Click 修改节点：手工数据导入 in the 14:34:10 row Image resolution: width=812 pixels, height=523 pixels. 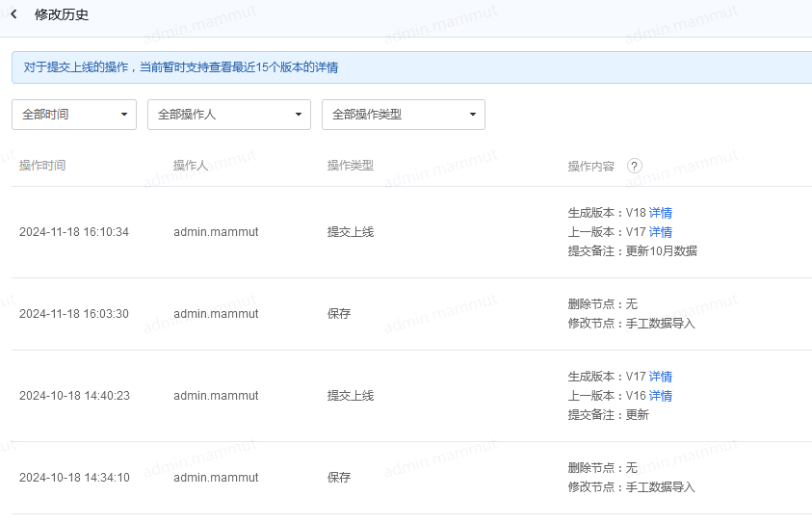click(631, 486)
